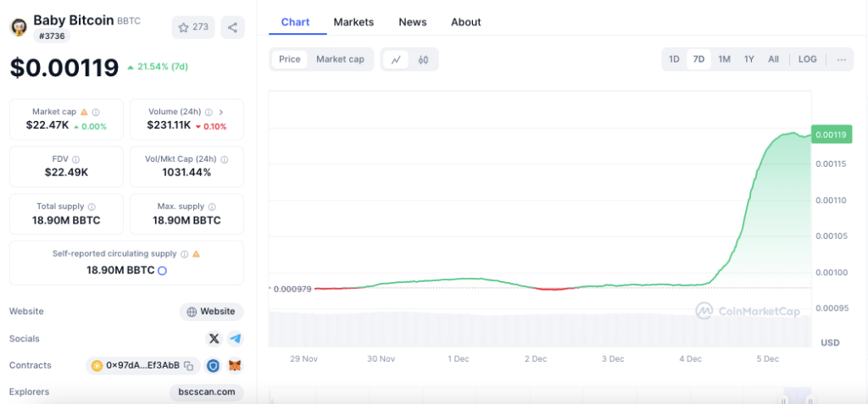
Task: Click the blue shield wallet icon
Action: tap(214, 366)
